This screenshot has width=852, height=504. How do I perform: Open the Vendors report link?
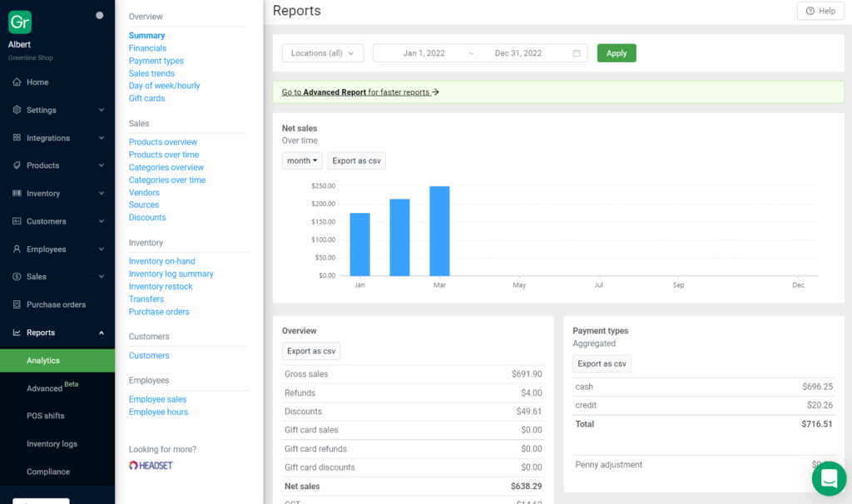tap(144, 192)
